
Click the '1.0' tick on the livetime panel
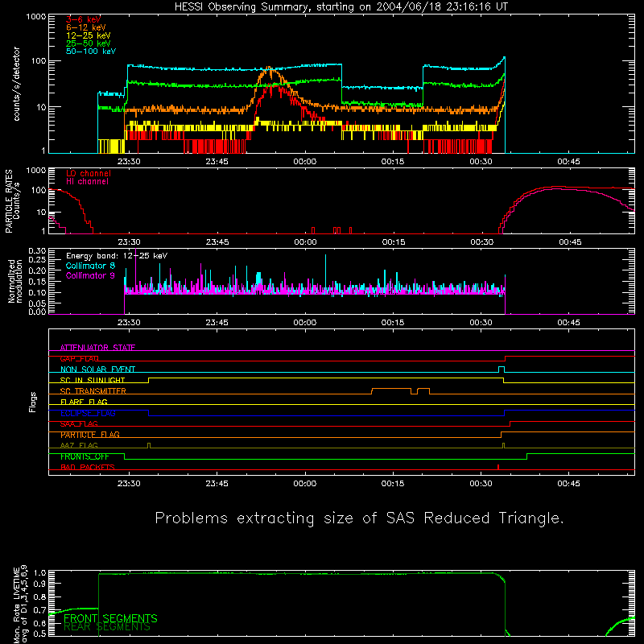(40, 573)
